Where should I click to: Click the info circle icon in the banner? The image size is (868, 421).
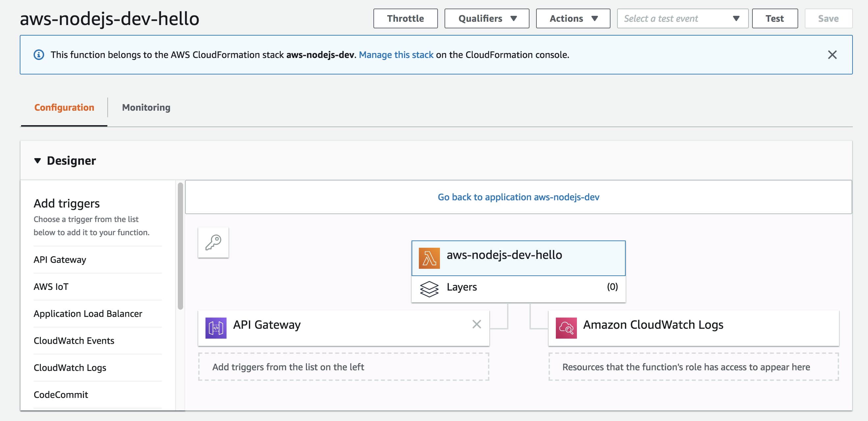pyautogui.click(x=39, y=55)
